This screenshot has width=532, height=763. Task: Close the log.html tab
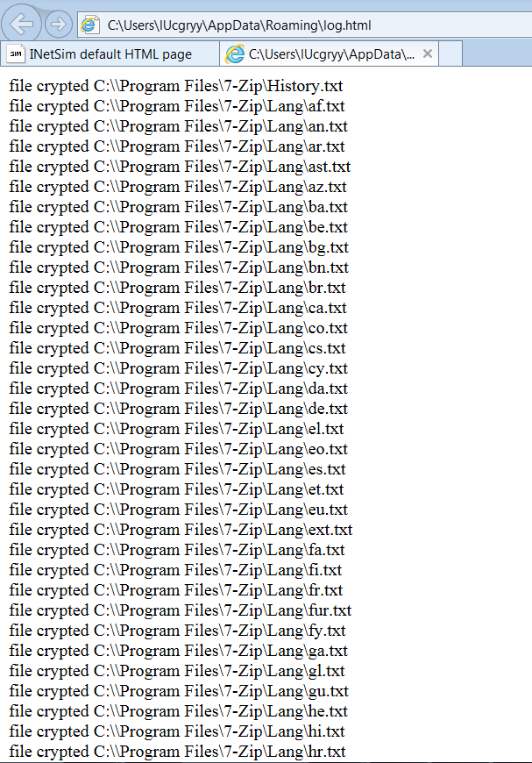(428, 53)
